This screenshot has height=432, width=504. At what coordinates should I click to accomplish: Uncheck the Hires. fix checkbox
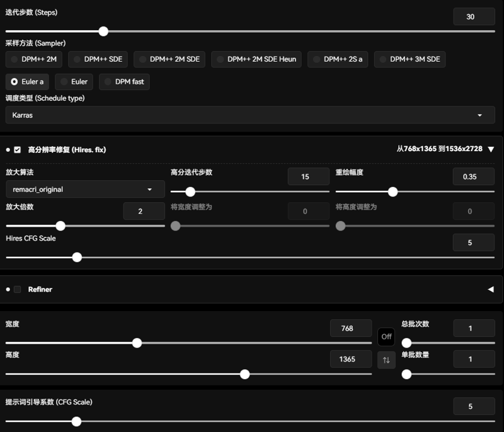tap(18, 150)
